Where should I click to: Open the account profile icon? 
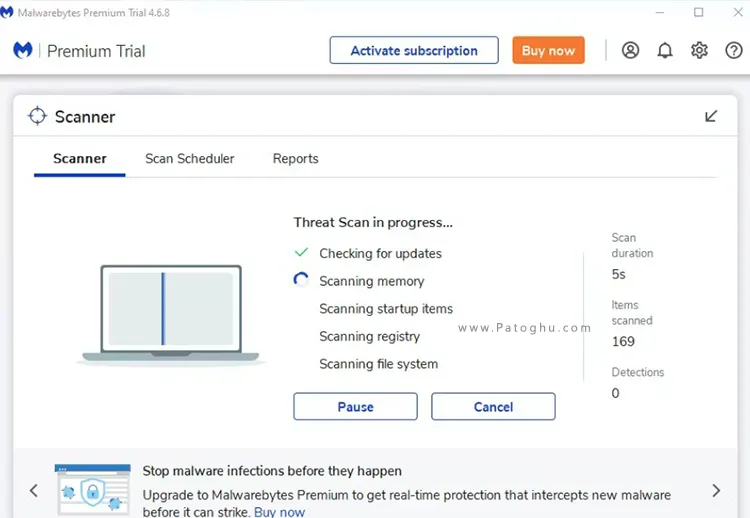pos(630,50)
